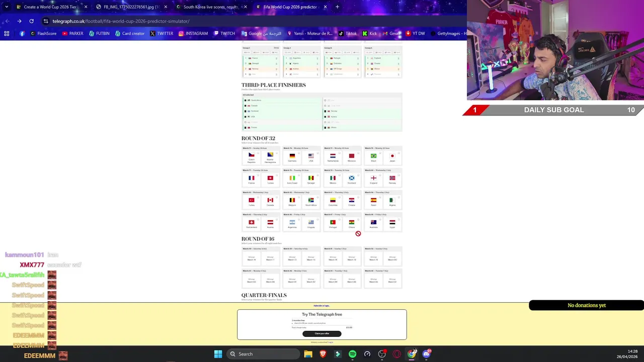Open the TWITTER bookmark
644x362 pixels.
pos(161,33)
